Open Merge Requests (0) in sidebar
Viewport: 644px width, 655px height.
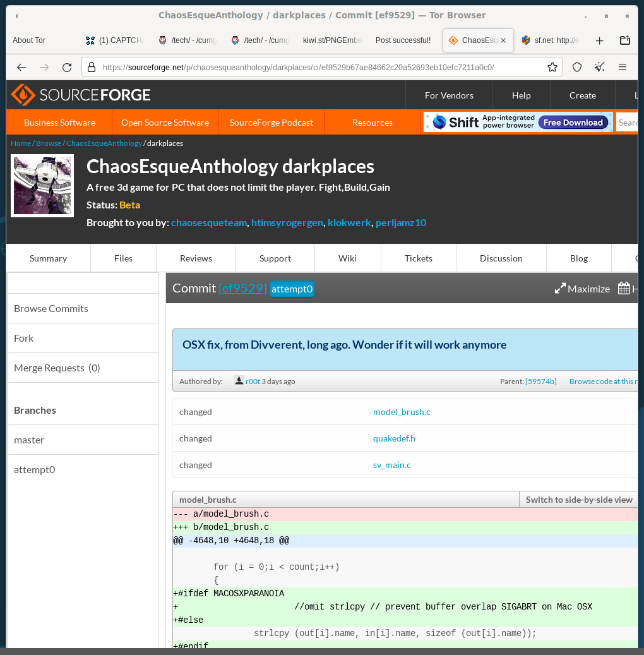[x=83, y=368]
